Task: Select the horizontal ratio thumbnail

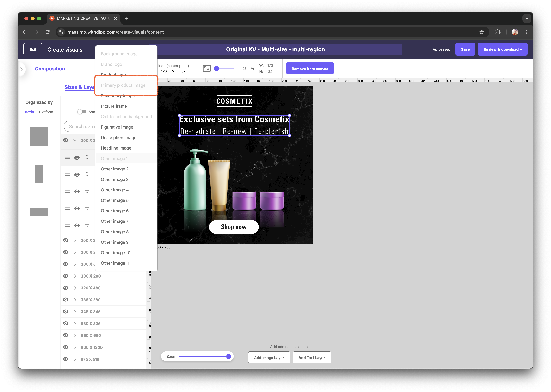Action: [39, 211]
